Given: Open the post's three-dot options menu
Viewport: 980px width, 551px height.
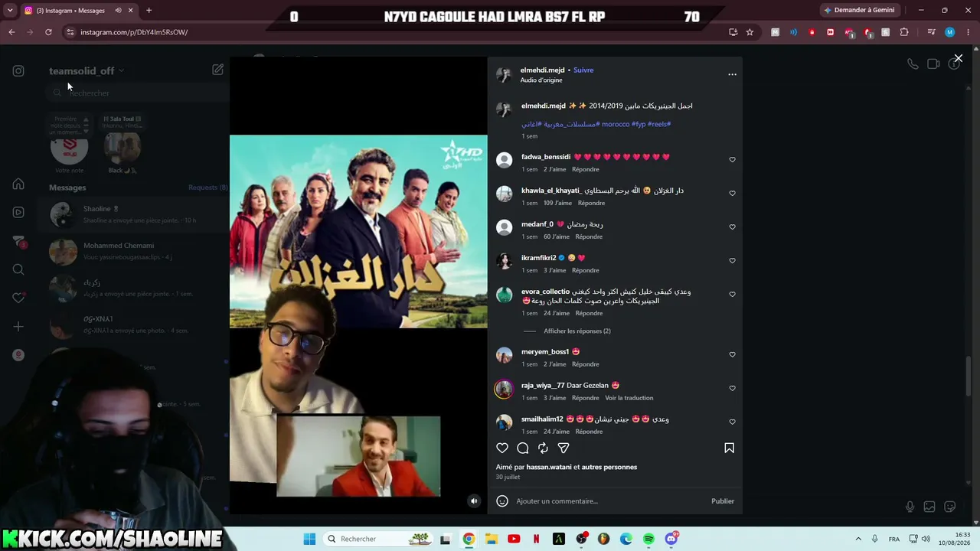Looking at the screenshot, I should click(732, 74).
